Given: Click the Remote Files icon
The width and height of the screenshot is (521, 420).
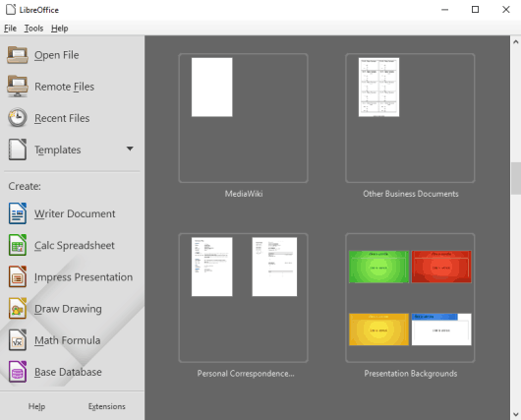Looking at the screenshot, I should point(18,87).
